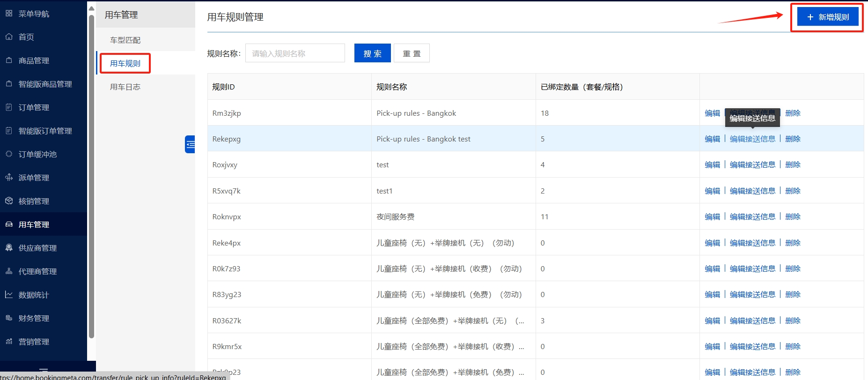This screenshot has width=868, height=380.
Task: Click the 财务管理 coins icon
Action: pos(9,318)
